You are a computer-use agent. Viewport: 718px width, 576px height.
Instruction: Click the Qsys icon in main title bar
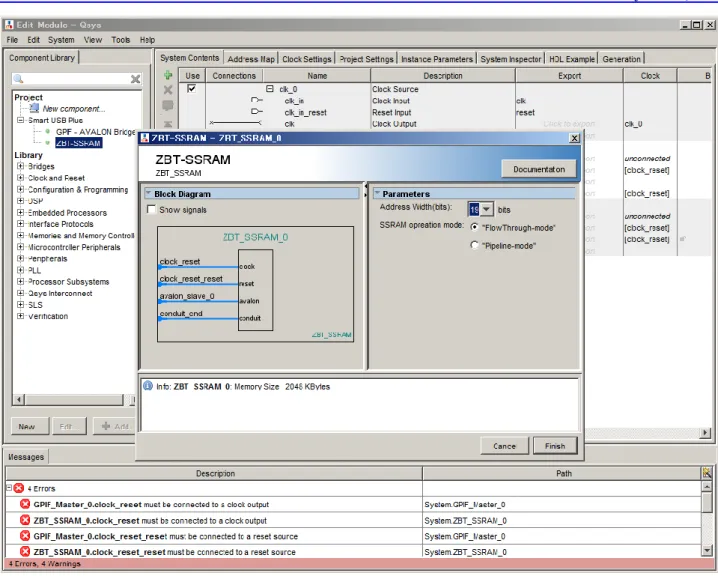[x=9, y=25]
